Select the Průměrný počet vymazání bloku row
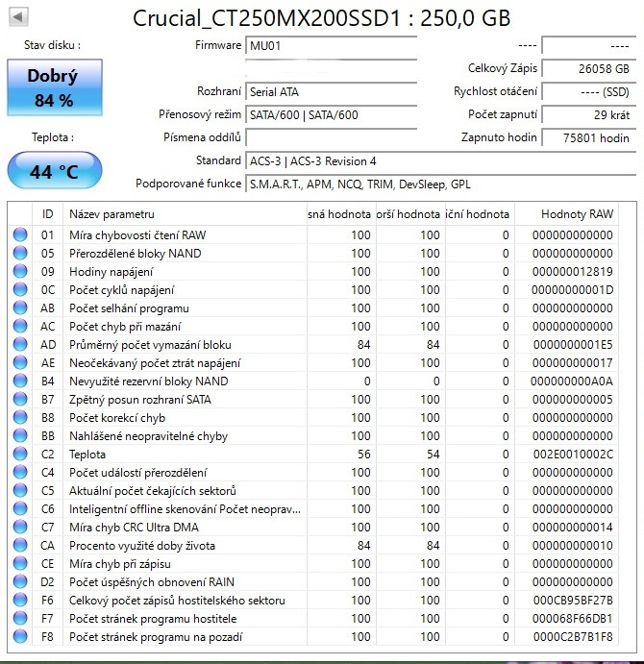The width and height of the screenshot is (644, 664). pos(313,344)
